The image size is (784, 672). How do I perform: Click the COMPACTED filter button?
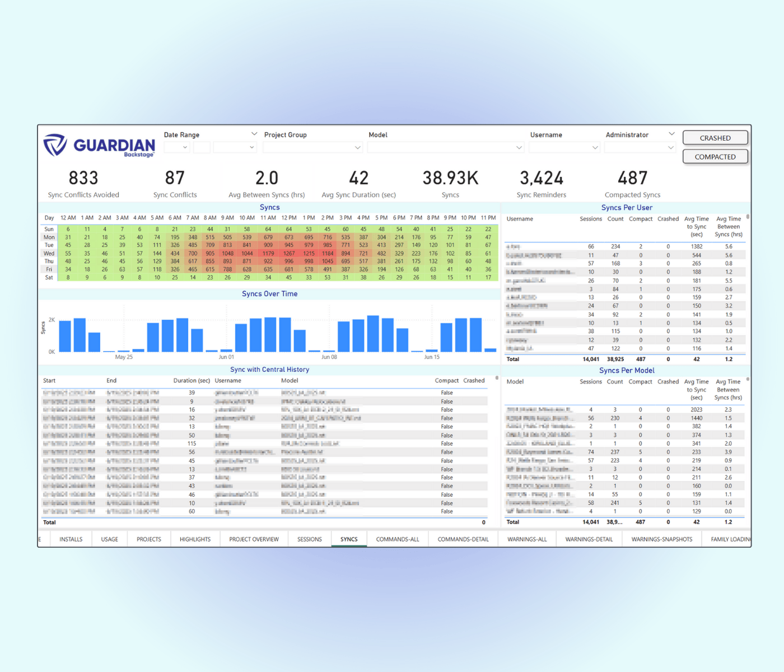point(715,156)
